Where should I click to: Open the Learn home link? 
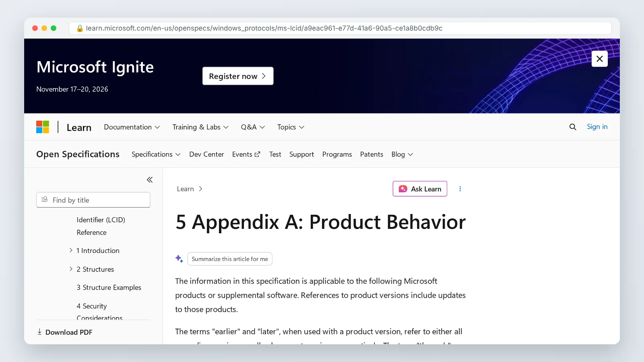tap(79, 128)
